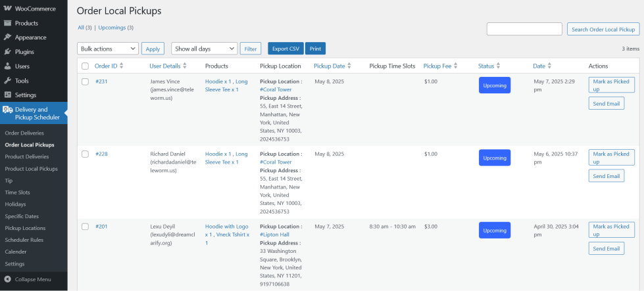Click the Users person icon
Viewport: 644px width, 291px height.
(7, 66)
